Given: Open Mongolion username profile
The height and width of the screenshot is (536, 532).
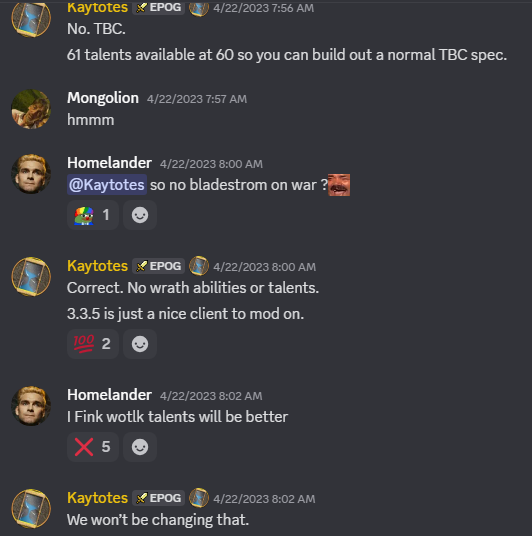Looking at the screenshot, I should point(103,98).
